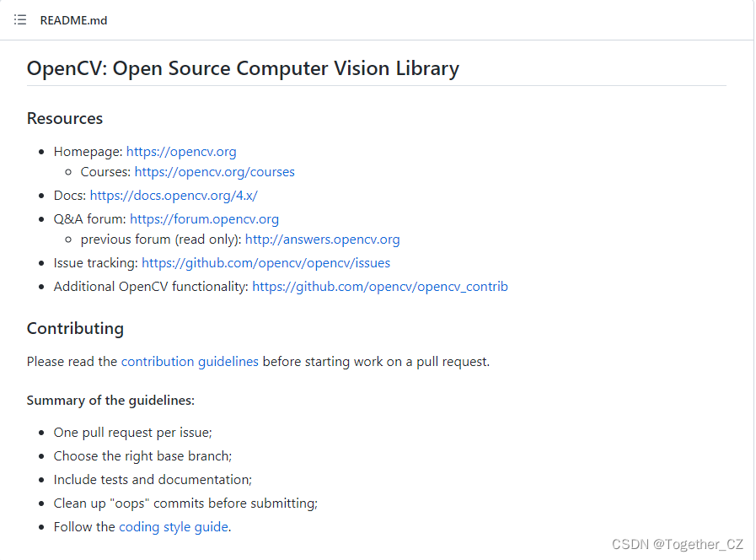Click the 'Include tests and documentation' bullet
Image resolution: width=756 pixels, height=560 pixels.
point(153,479)
